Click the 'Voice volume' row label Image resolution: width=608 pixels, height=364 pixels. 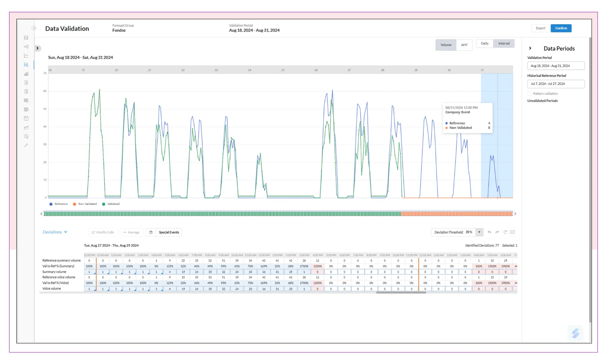pyautogui.click(x=52, y=289)
